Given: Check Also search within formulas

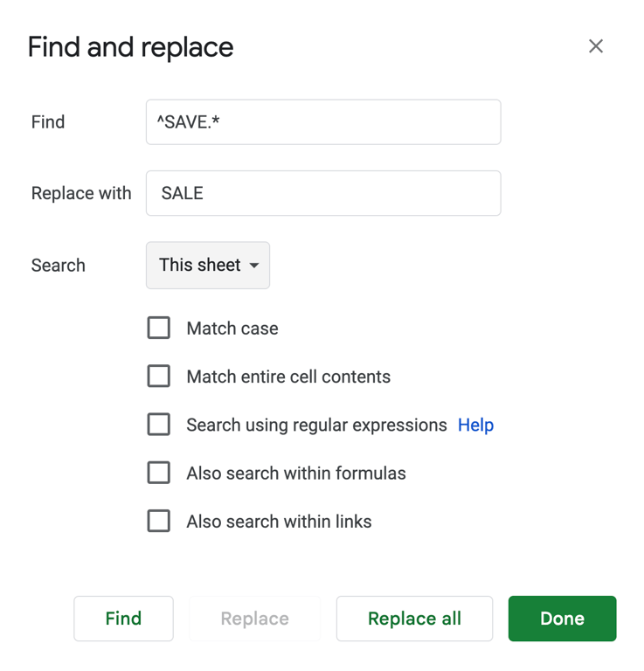Looking at the screenshot, I should point(159,473).
